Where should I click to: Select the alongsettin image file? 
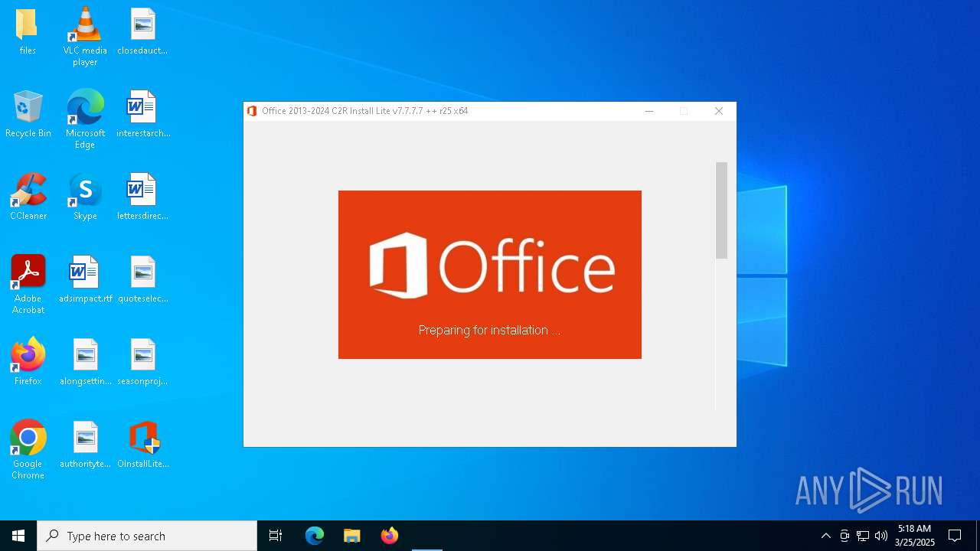click(85, 361)
